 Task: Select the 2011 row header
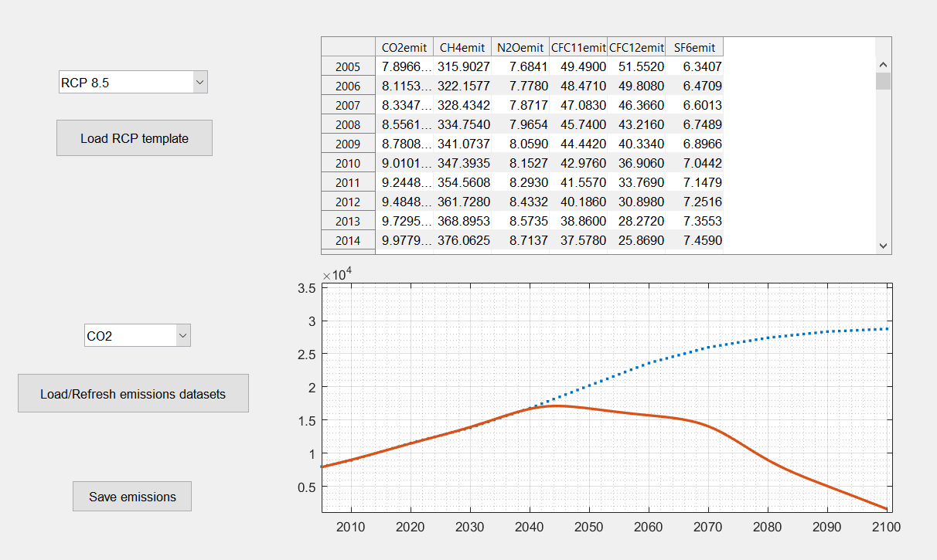click(x=348, y=183)
